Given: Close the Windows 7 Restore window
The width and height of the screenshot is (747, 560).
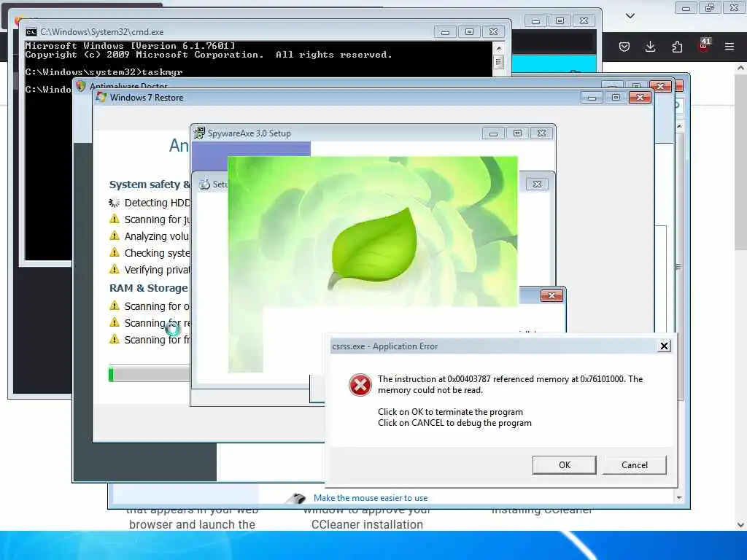Looking at the screenshot, I should coord(640,97).
